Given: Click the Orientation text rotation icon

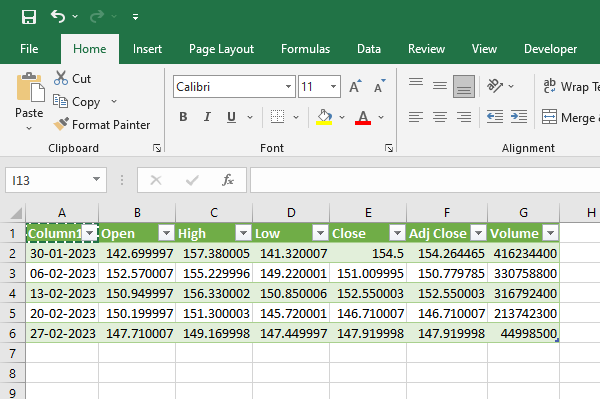Looking at the screenshot, I should [495, 86].
